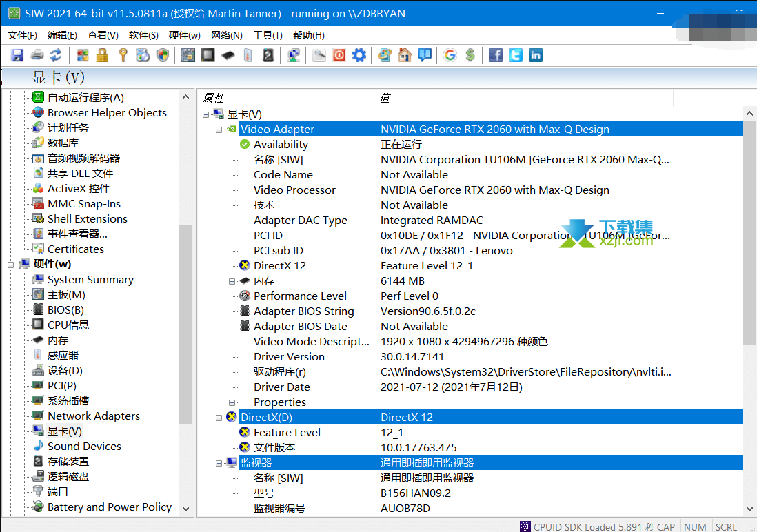Select CPU信息 in the sidebar
Viewport: 757px width, 532px height.
click(68, 325)
